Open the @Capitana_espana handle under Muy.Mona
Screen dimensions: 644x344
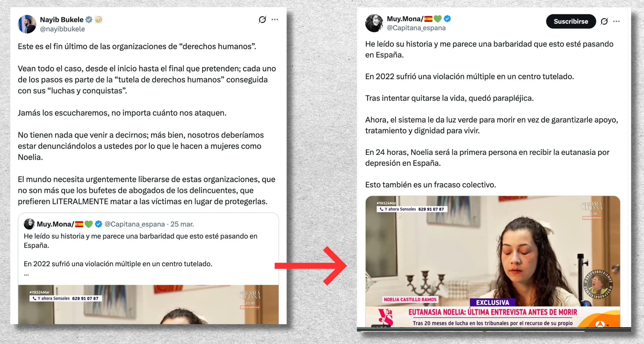[x=416, y=28]
